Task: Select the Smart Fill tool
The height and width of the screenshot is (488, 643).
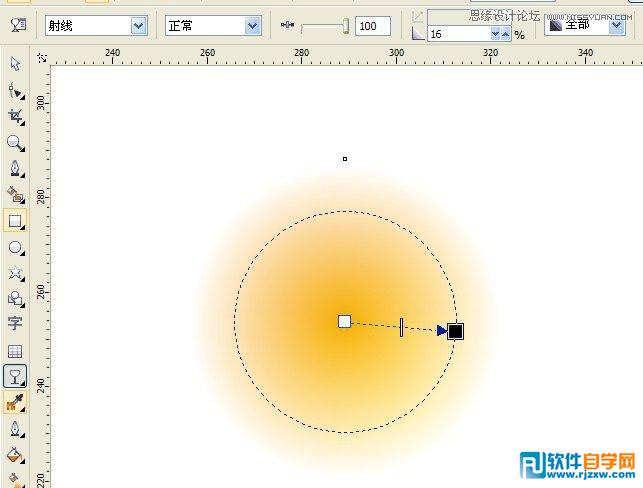Action: click(x=16, y=195)
